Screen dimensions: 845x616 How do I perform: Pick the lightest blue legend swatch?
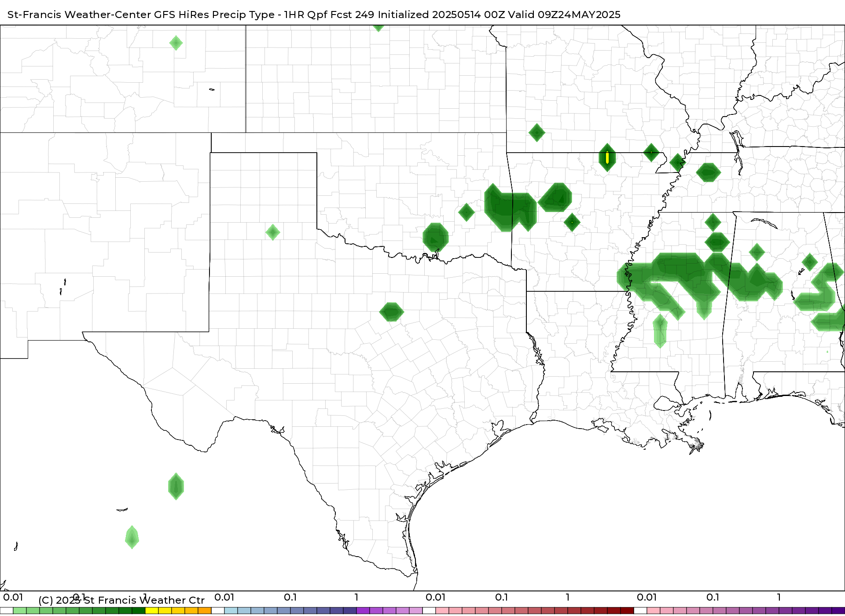tap(231, 611)
